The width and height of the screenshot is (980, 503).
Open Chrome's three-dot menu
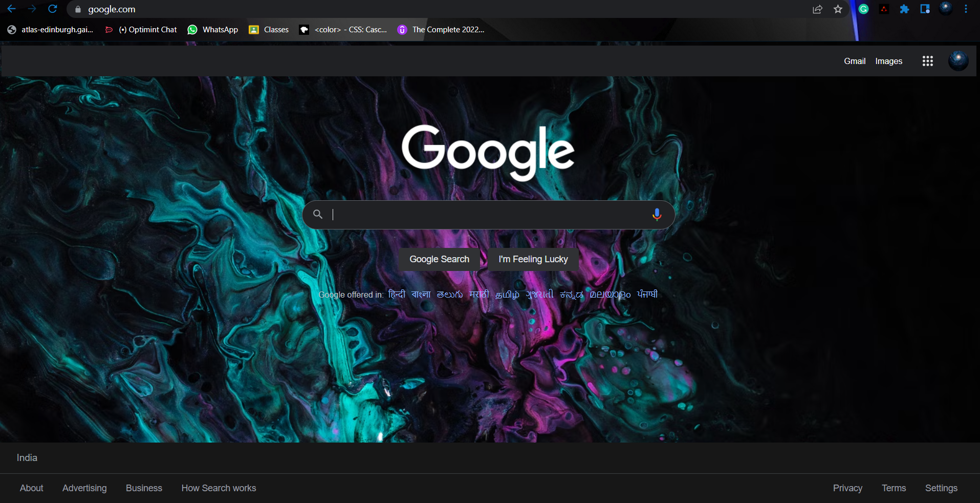(966, 9)
